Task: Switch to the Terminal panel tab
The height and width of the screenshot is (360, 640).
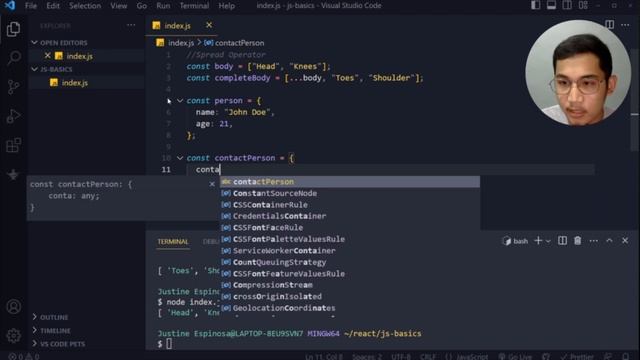Action: pos(173,242)
